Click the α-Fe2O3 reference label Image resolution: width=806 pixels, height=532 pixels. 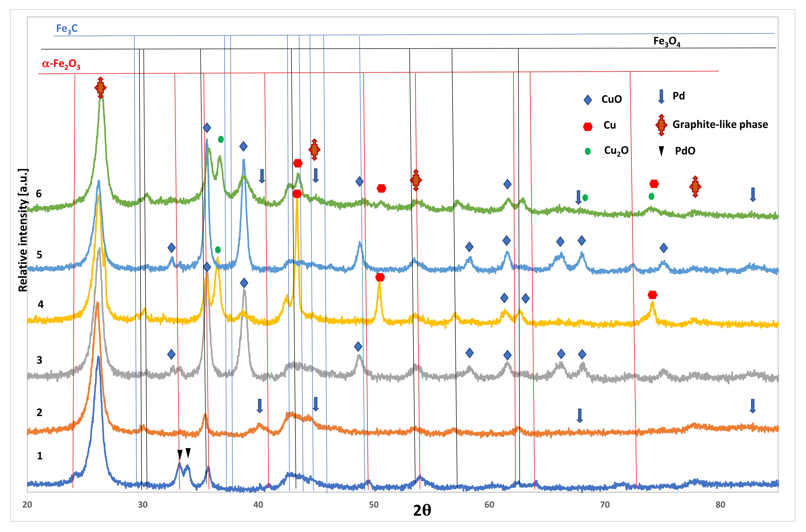pos(61,64)
